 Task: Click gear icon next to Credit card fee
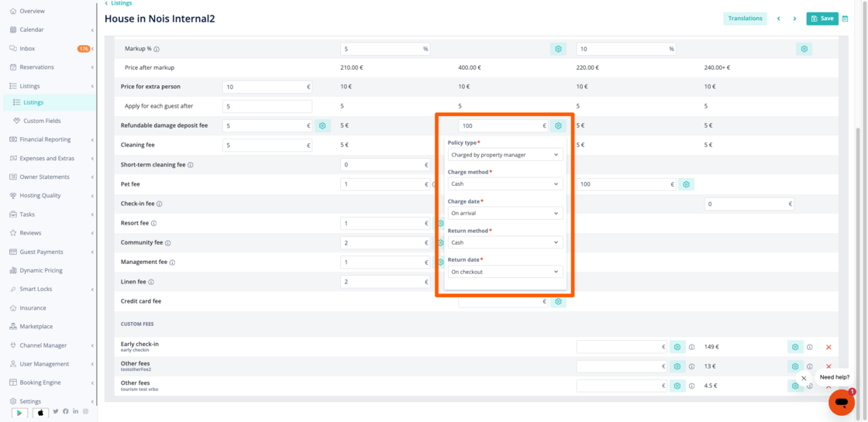click(x=558, y=302)
